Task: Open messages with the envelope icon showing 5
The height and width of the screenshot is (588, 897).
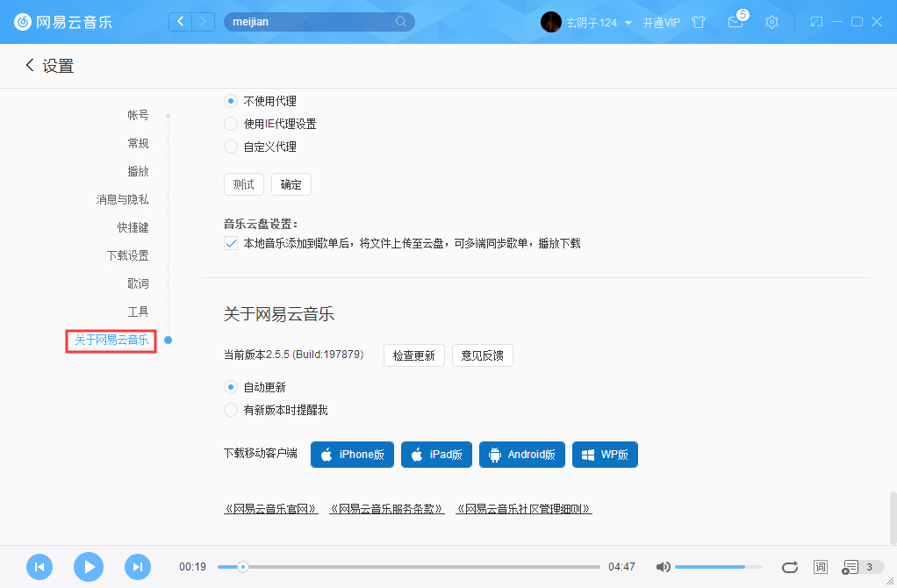Action: [736, 23]
